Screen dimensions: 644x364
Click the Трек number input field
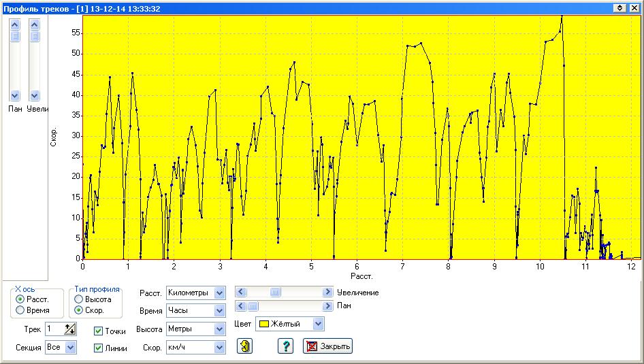(54, 329)
